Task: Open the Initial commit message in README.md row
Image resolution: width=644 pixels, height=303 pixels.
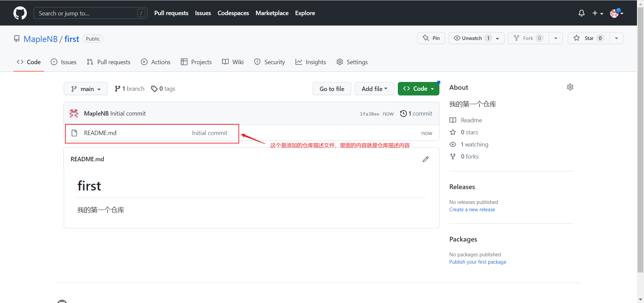Action: click(210, 133)
